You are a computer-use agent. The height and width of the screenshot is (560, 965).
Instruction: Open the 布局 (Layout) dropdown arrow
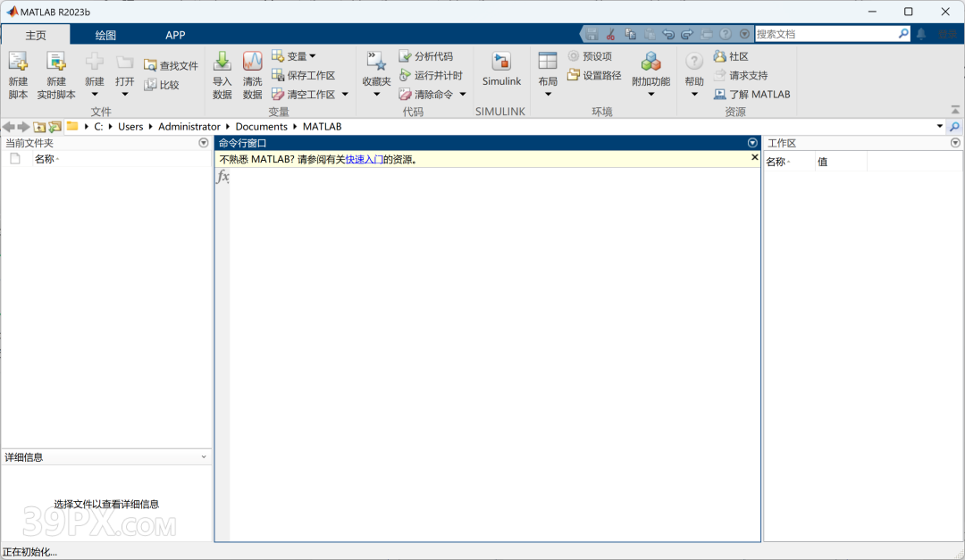click(x=548, y=94)
